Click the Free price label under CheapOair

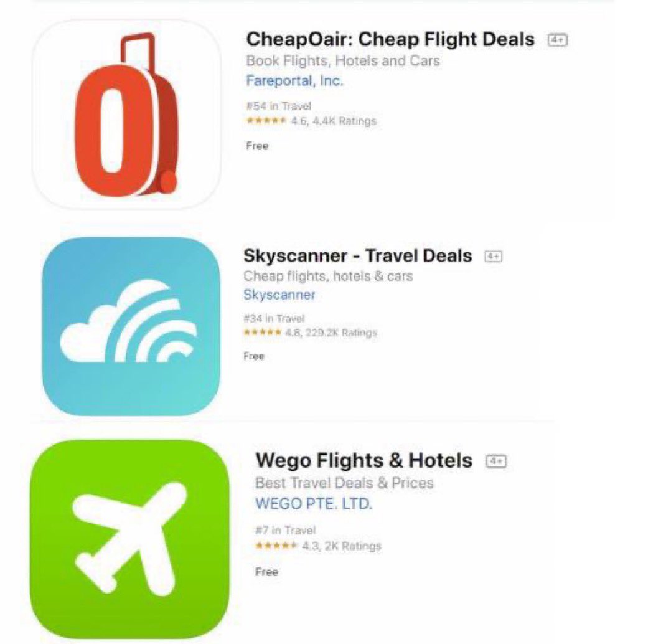click(x=258, y=146)
